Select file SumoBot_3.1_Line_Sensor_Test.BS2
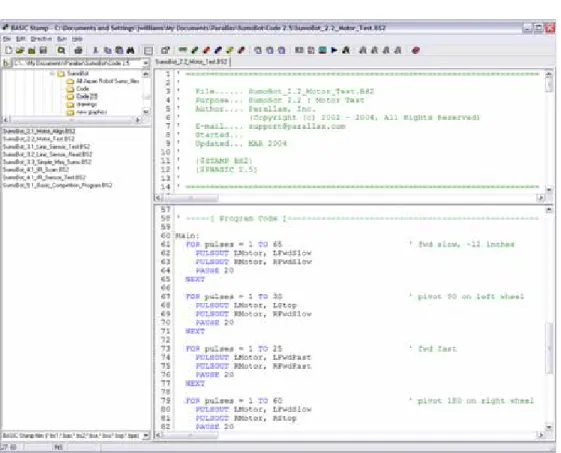This screenshot has height=453, width=561. click(46, 147)
